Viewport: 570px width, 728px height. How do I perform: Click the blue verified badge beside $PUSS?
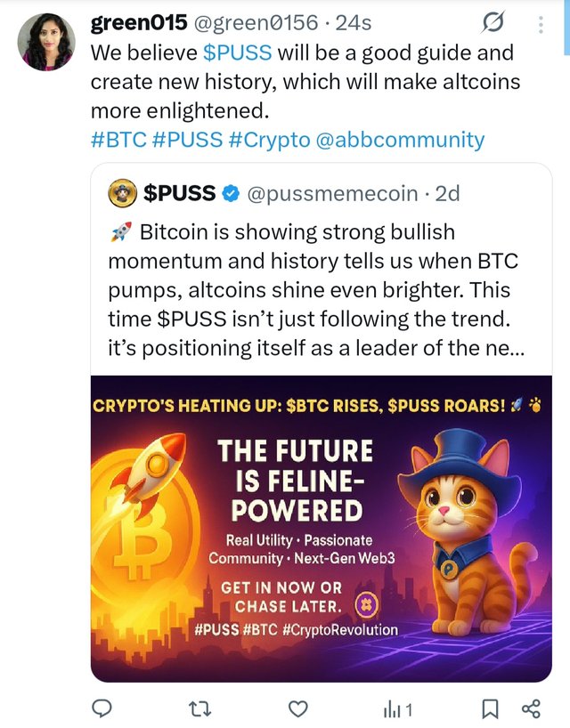(x=230, y=192)
